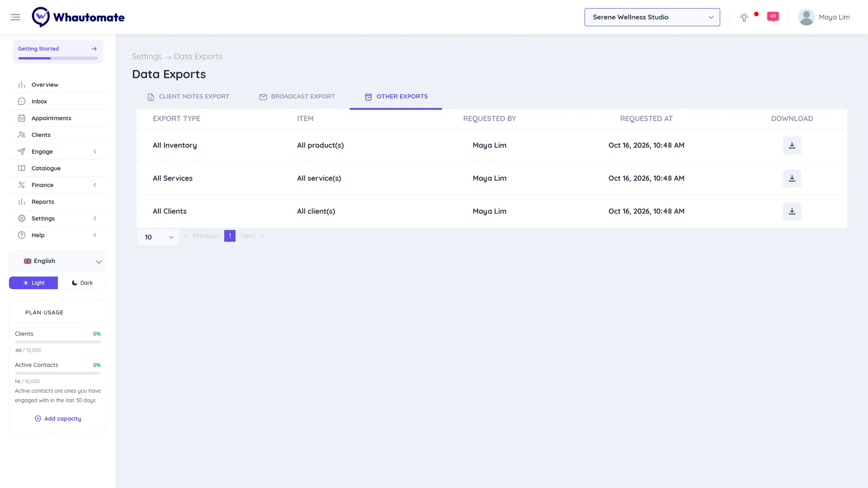The height and width of the screenshot is (488, 868).
Task: Open notifications badge showing 40
Action: (773, 17)
